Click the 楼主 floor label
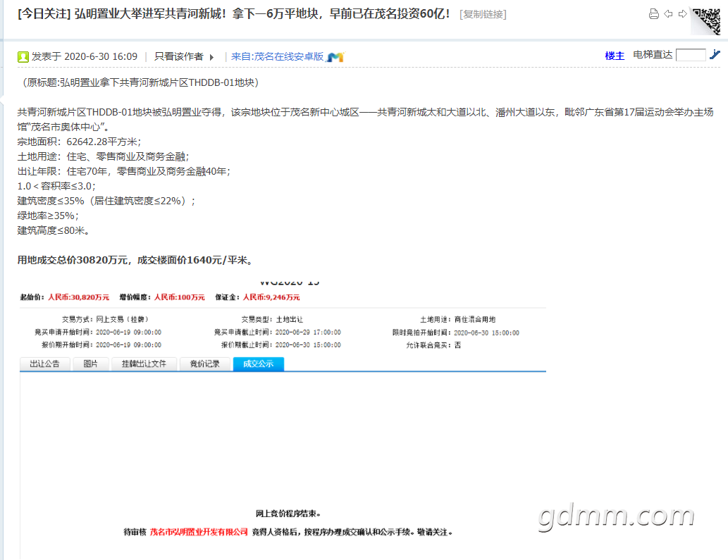Viewport: 728px width, 560px height. [x=615, y=56]
